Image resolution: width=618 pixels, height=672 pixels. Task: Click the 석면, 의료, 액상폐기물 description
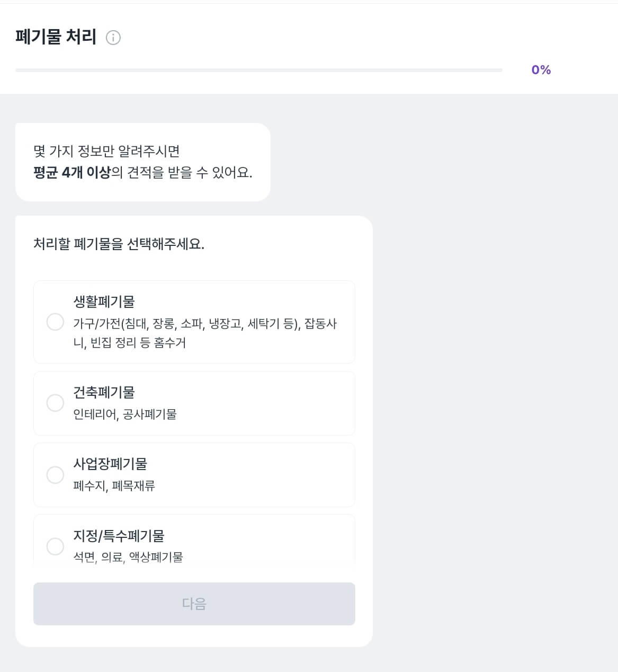click(x=128, y=557)
